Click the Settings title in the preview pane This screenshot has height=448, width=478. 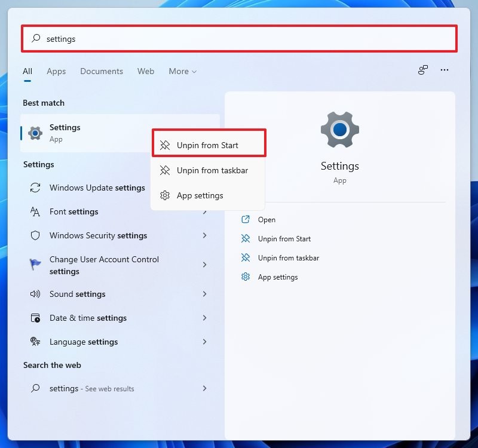pyautogui.click(x=340, y=166)
